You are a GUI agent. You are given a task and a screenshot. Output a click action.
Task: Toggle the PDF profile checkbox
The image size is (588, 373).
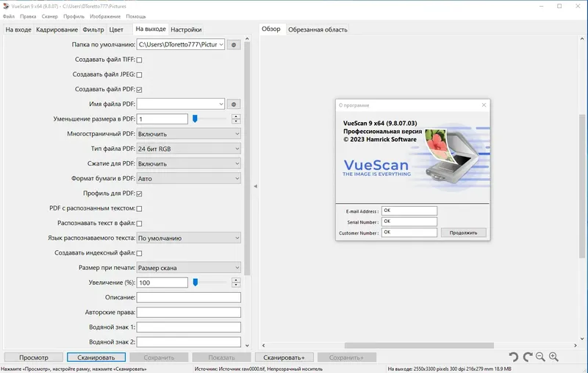139,193
